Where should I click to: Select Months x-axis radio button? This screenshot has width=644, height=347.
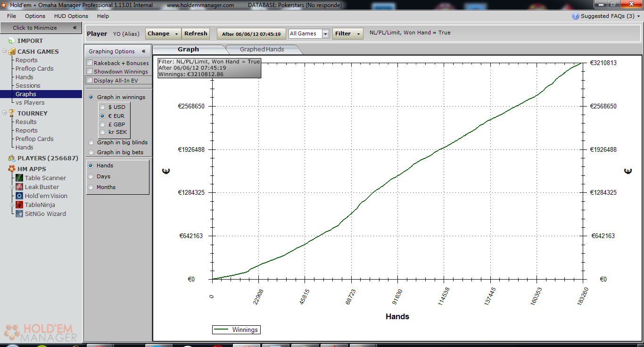[91, 187]
